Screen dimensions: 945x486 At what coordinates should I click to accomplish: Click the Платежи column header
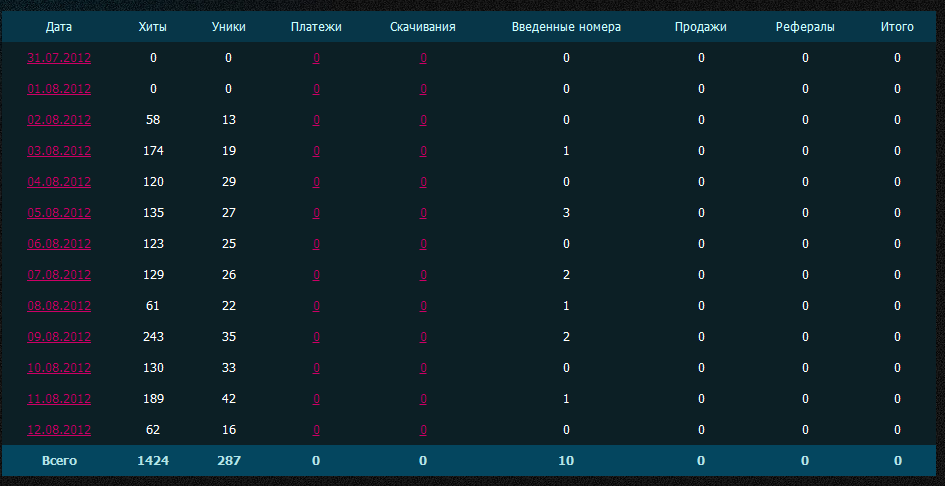tap(316, 27)
